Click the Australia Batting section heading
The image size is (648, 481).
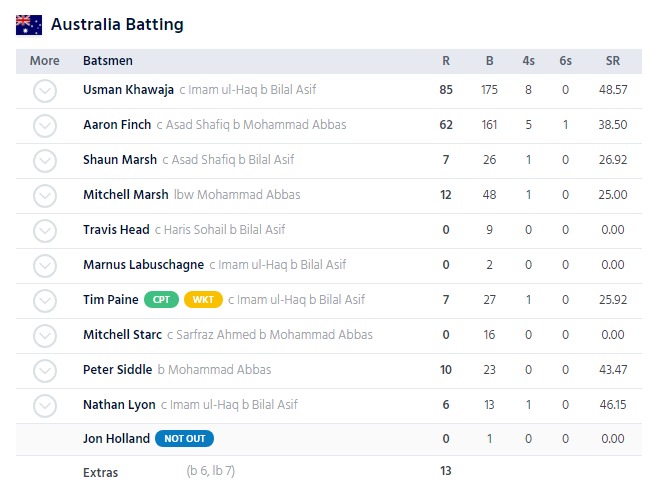[117, 24]
